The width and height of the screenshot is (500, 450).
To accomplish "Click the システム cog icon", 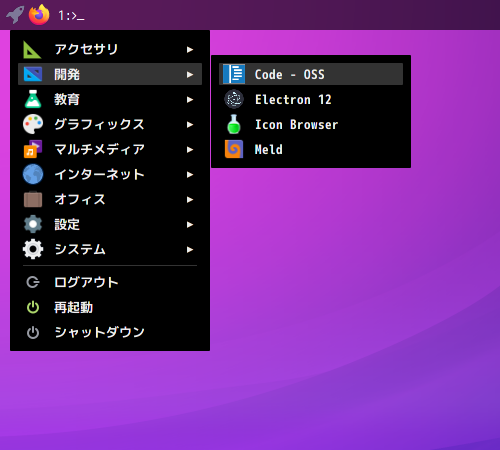I will tap(33, 249).
